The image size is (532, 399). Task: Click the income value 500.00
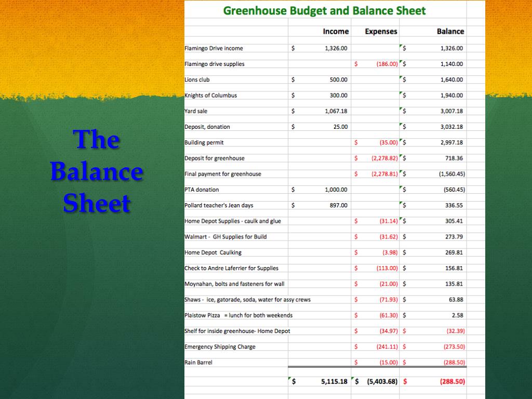pyautogui.click(x=339, y=79)
